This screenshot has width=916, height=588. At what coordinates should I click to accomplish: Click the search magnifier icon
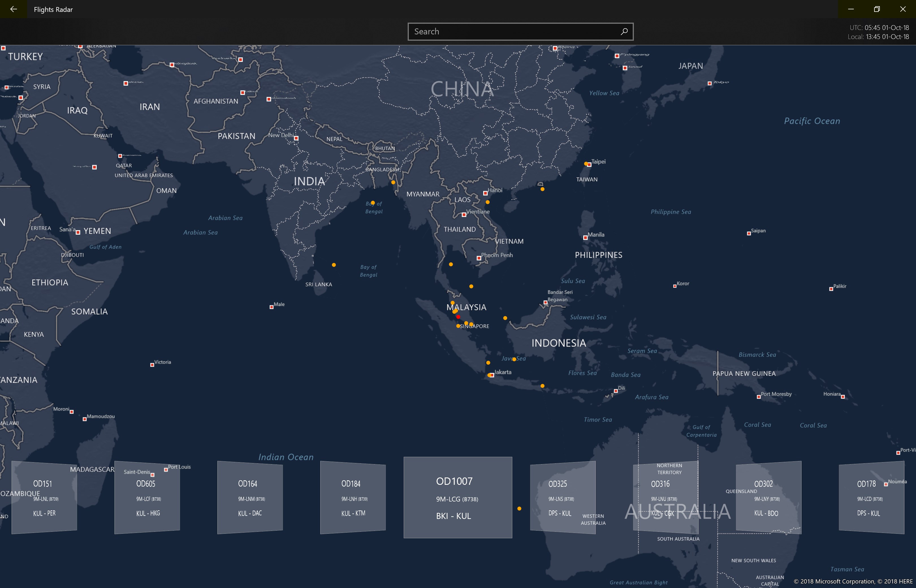(x=624, y=31)
